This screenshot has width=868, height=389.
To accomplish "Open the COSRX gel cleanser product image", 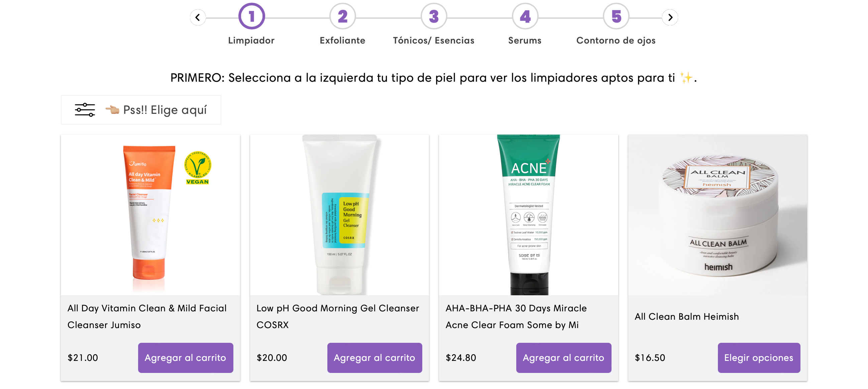I will tap(339, 215).
